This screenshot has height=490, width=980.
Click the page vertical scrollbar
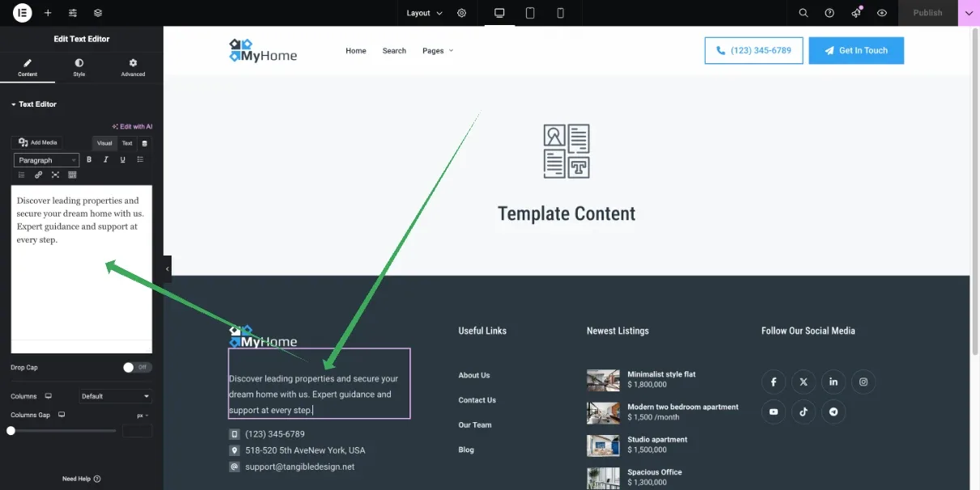(x=974, y=190)
